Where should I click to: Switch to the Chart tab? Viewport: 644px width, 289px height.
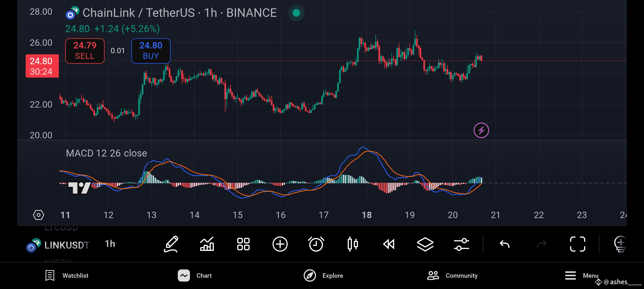tap(195, 276)
